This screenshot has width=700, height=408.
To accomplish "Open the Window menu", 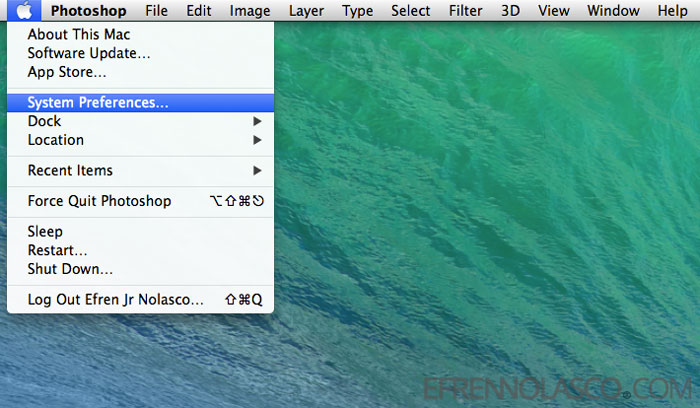I will click(613, 10).
